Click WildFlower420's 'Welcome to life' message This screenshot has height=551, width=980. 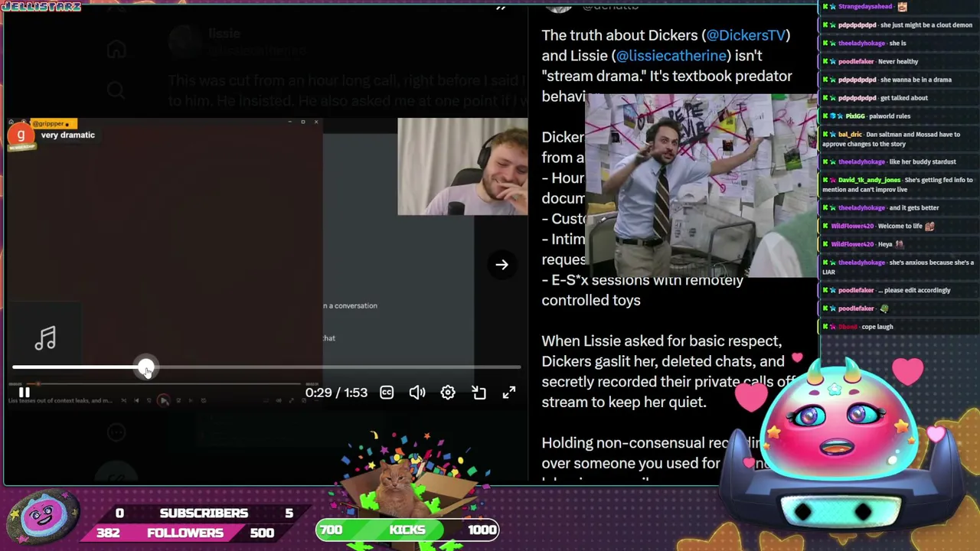[x=879, y=226]
